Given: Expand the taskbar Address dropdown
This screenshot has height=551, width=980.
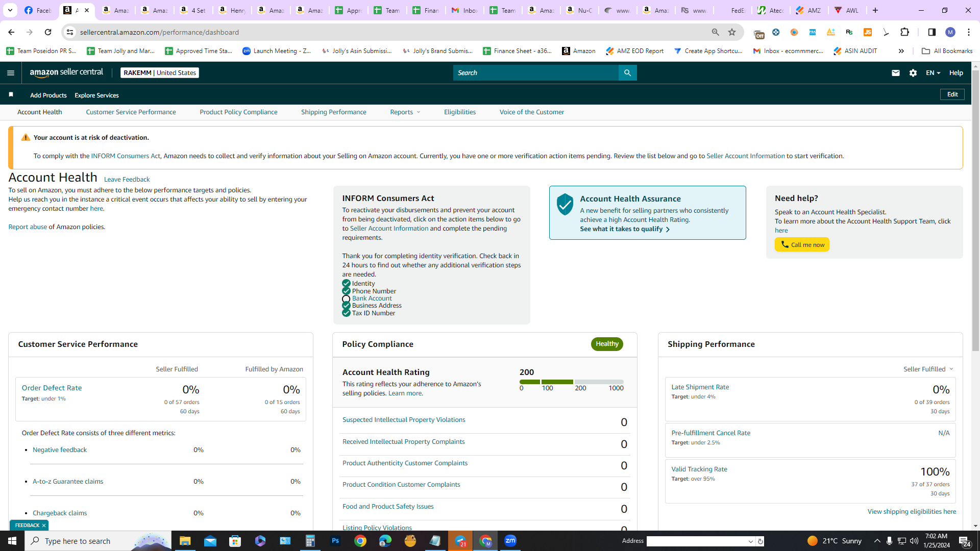Looking at the screenshot, I should coord(751,541).
